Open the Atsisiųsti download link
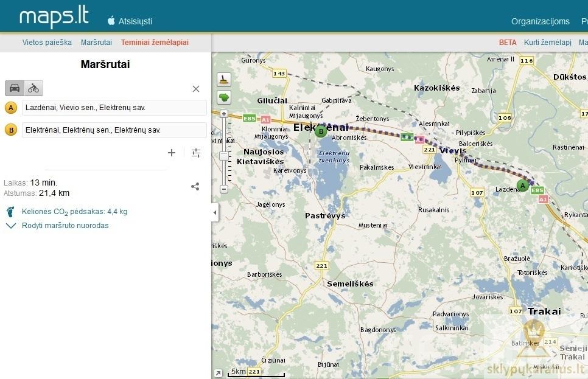 click(135, 21)
